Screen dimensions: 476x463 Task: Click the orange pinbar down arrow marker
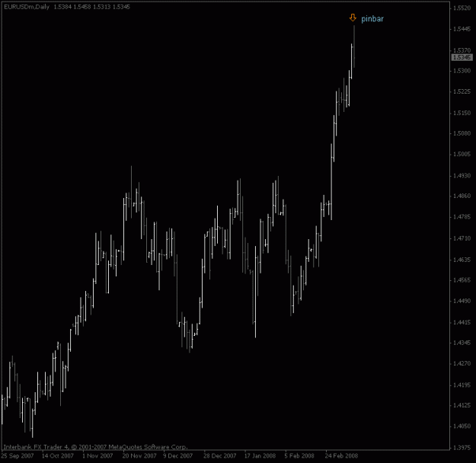coord(353,18)
